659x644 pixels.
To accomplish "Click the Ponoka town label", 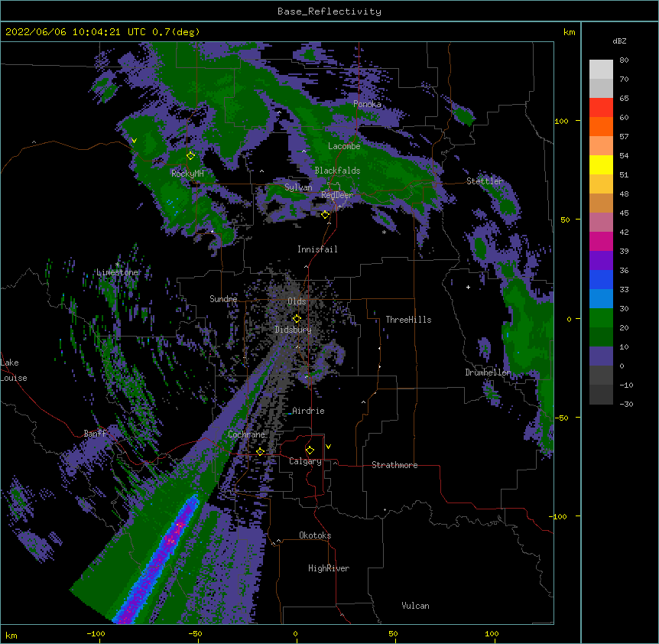I will (x=367, y=104).
